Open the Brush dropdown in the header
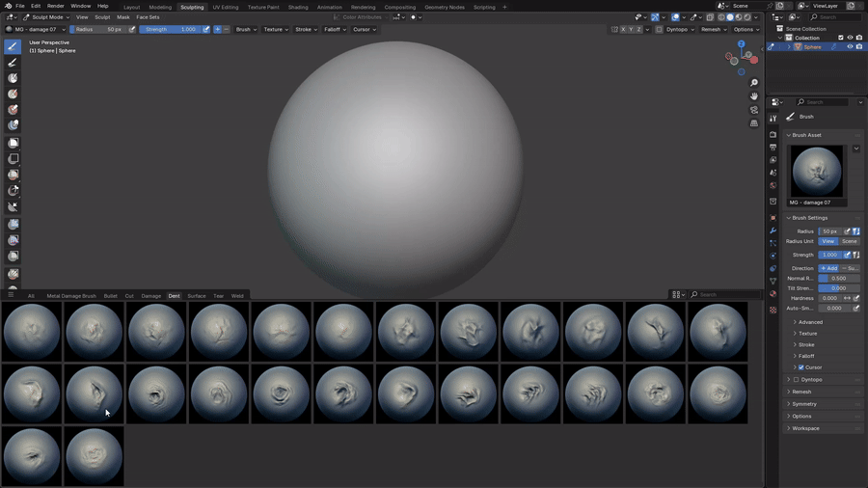868x488 pixels. tap(246, 29)
